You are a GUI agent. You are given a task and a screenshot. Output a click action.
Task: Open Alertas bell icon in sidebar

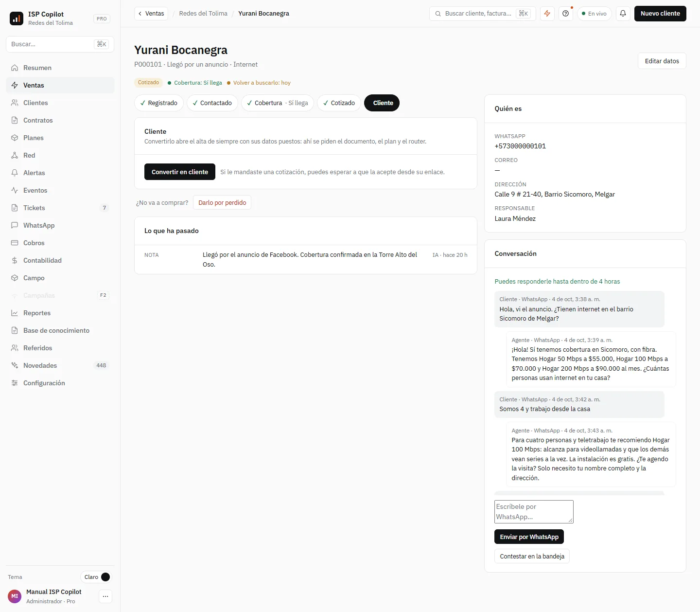15,173
